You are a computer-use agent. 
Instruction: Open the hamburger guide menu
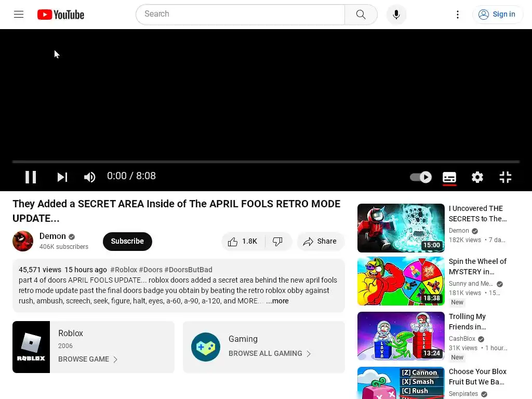(x=19, y=14)
